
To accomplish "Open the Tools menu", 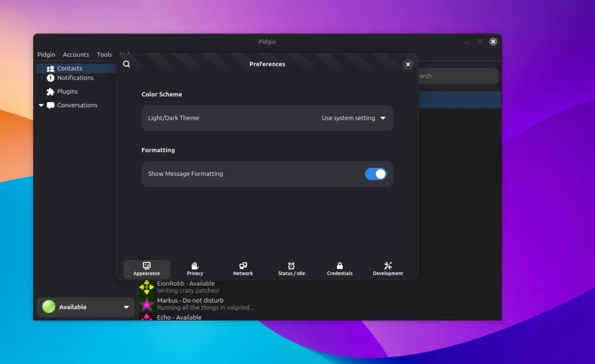I will click(104, 54).
